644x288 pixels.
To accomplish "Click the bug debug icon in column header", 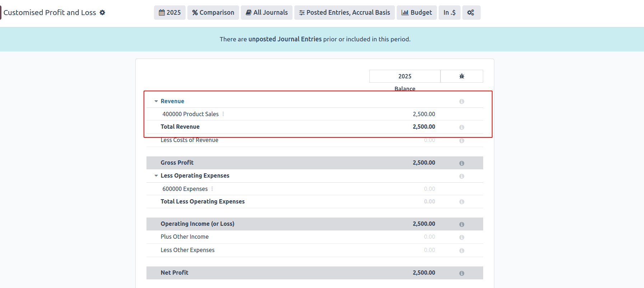I will point(462,76).
